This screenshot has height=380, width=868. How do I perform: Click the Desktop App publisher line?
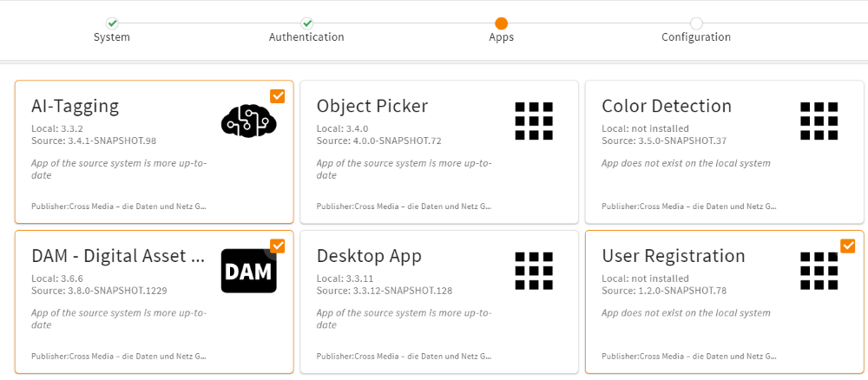404,357
